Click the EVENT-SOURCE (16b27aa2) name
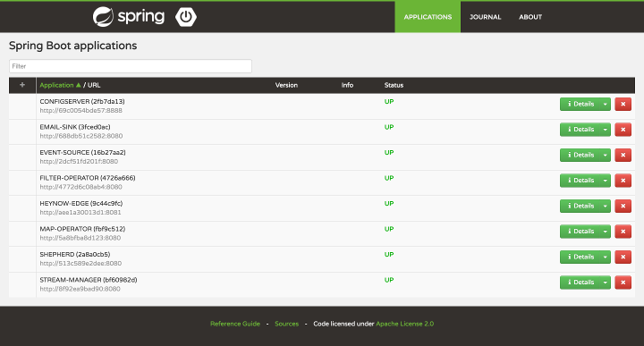The height and width of the screenshot is (346, 644). [82, 152]
